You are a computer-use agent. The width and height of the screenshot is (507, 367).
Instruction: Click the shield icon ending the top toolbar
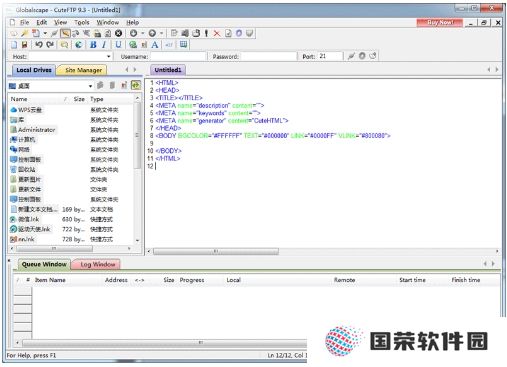[250, 33]
